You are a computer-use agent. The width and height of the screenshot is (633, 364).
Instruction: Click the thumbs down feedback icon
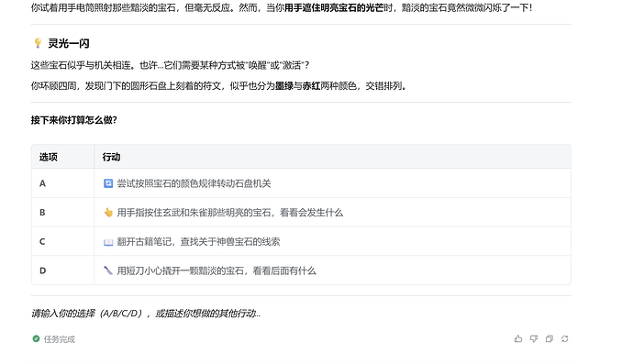click(534, 338)
